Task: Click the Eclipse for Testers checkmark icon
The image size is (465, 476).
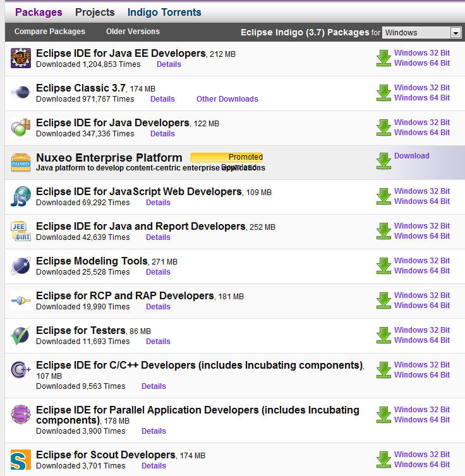Action: (x=21, y=335)
